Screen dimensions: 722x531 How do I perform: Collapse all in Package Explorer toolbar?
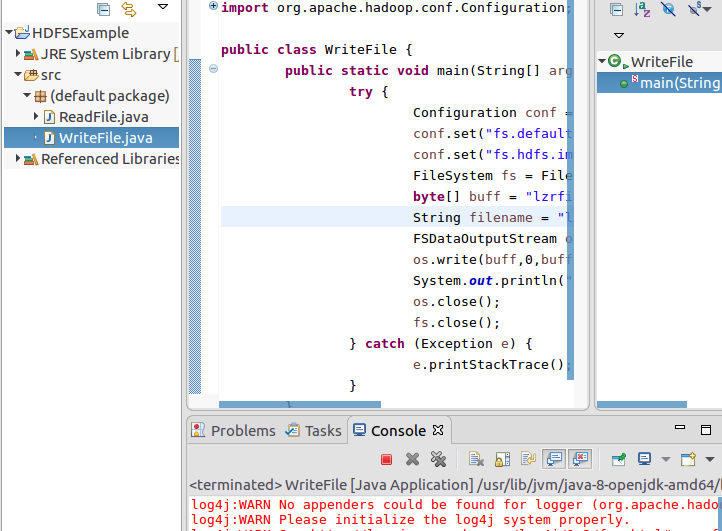tap(104, 9)
